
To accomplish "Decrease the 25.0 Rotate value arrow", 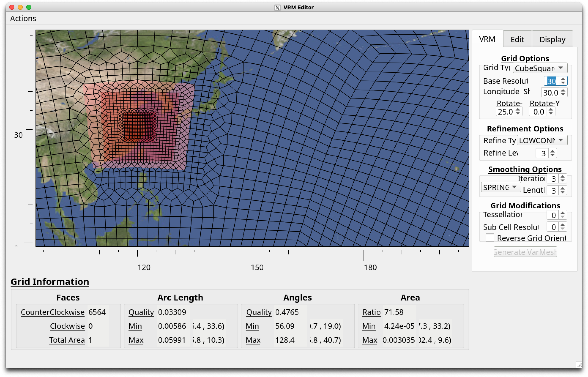I will click(x=517, y=113).
